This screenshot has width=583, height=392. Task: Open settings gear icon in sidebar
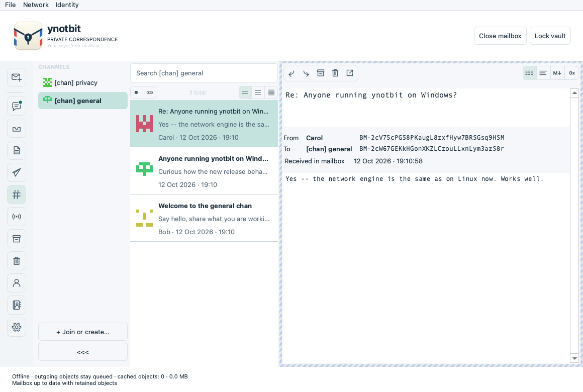point(17,327)
